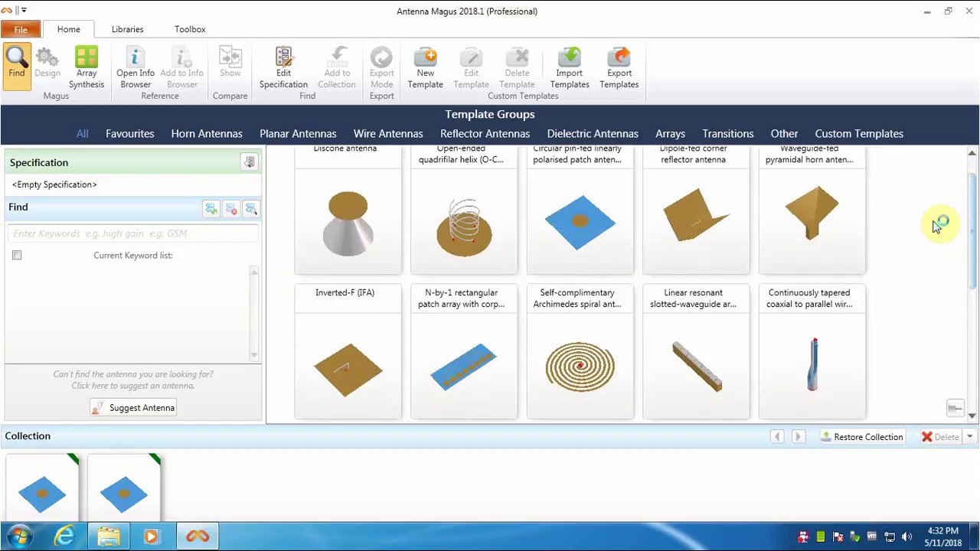980x551 pixels.
Task: Switch to the Libraries ribbon tab
Action: click(x=127, y=29)
